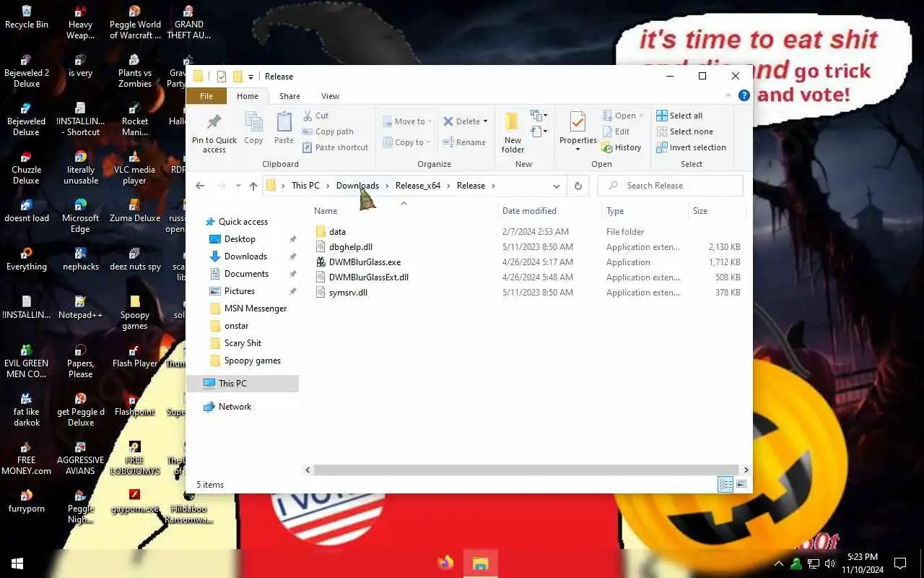The image size is (924, 578).
Task: Open the Move to dropdown
Action: [407, 121]
